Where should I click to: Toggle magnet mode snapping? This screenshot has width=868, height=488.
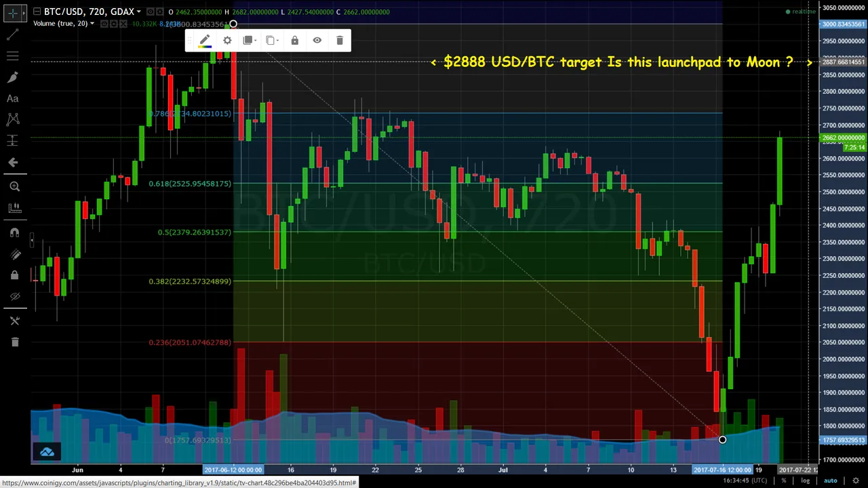(x=14, y=232)
